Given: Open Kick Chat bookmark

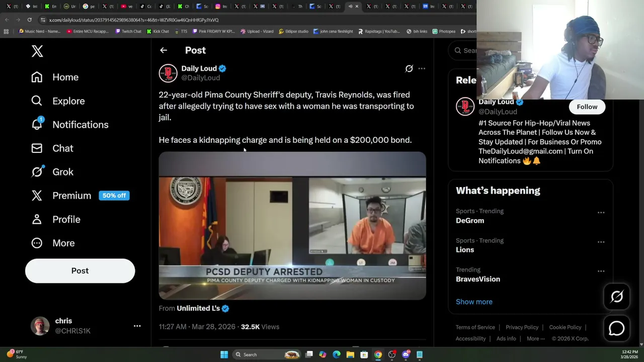Looking at the screenshot, I should (x=158, y=31).
